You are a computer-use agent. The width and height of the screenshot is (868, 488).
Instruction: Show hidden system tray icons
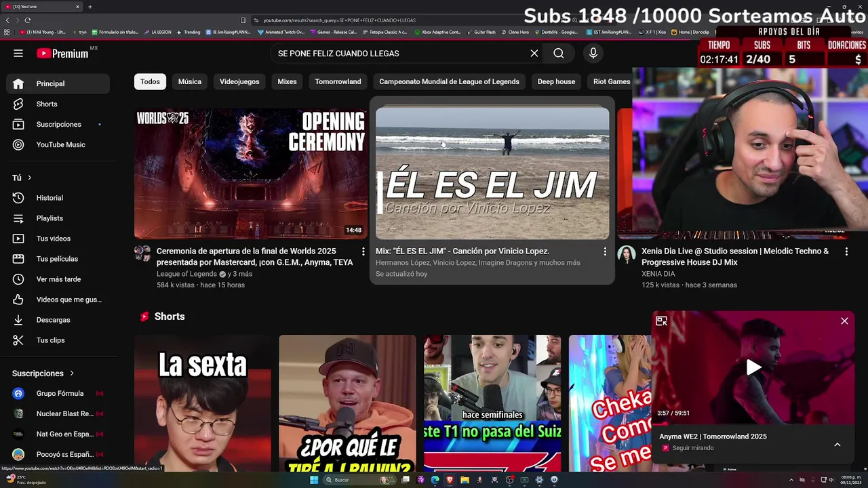tap(791, 480)
